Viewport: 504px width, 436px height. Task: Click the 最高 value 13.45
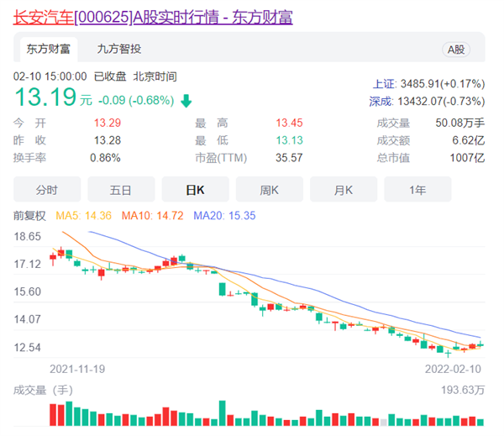289,123
